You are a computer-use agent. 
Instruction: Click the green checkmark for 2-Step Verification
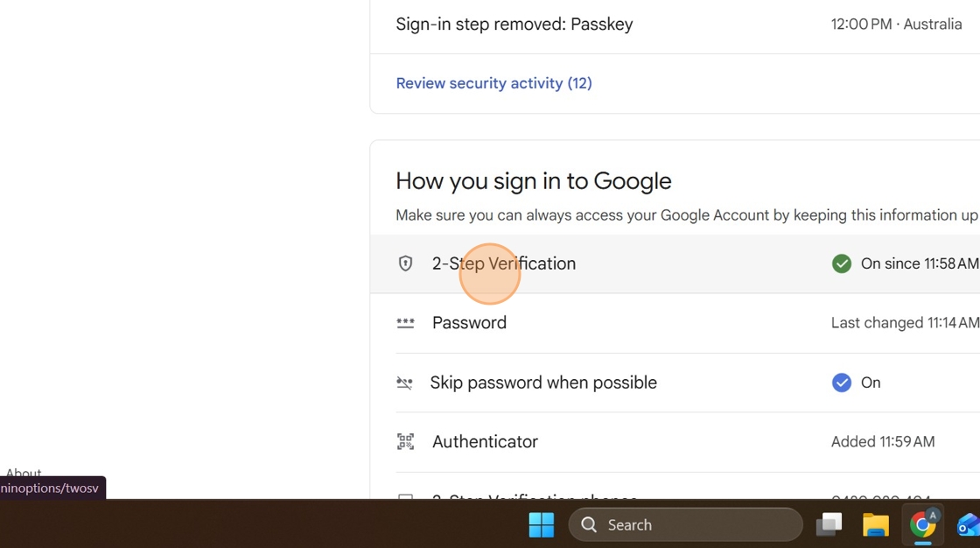click(841, 263)
